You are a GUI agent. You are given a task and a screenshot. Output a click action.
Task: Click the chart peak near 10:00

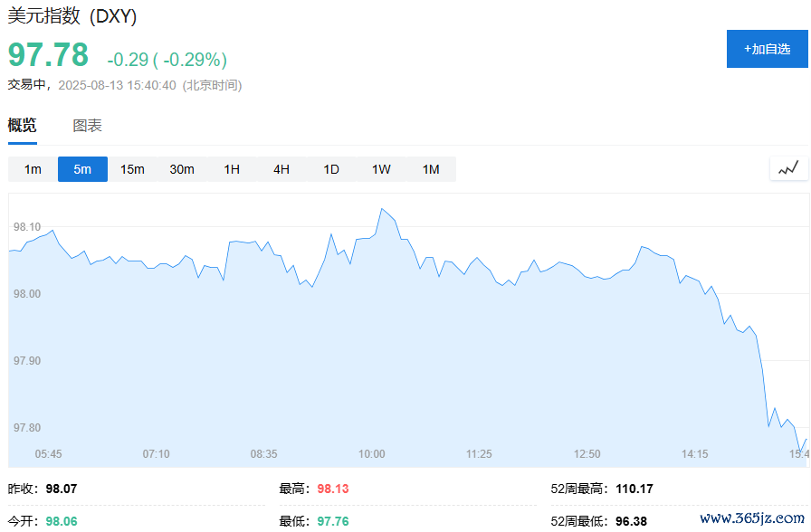click(x=383, y=209)
